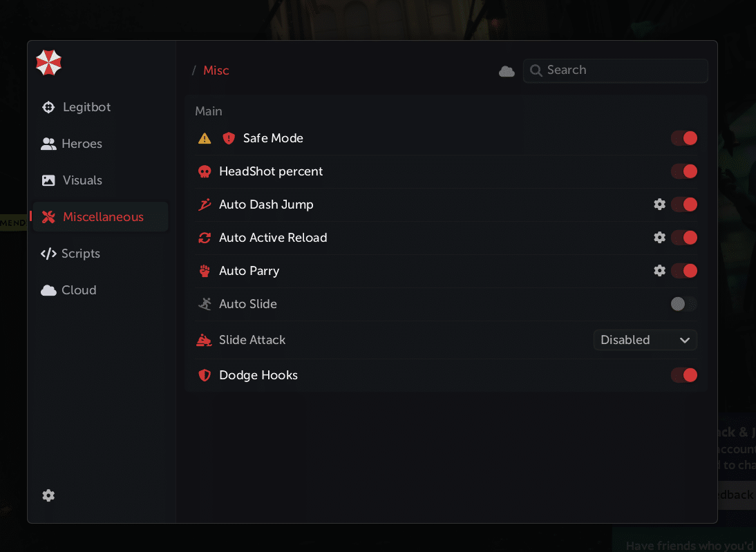Click the Dodge Hooks shield icon
This screenshot has width=756, height=552.
(205, 375)
